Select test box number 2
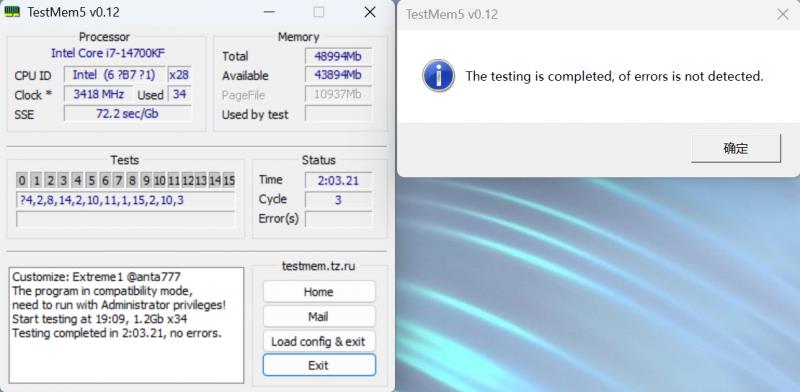This screenshot has height=392, width=800. point(50,180)
